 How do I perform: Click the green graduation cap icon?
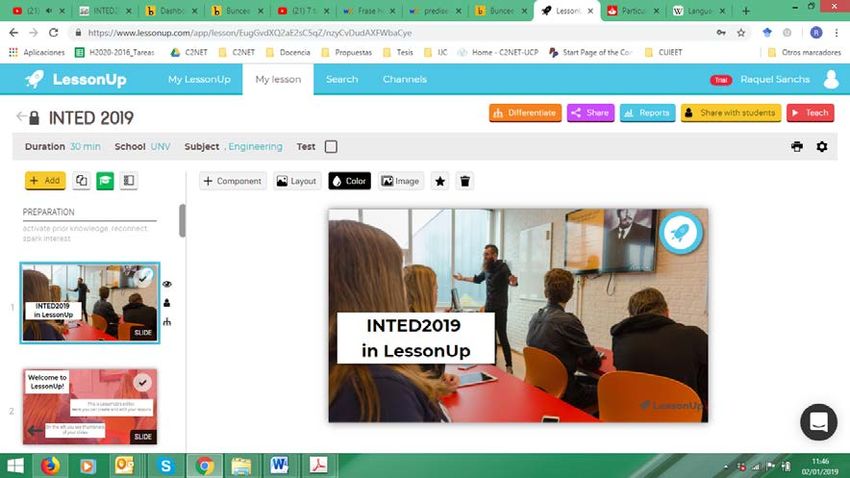[x=105, y=180]
